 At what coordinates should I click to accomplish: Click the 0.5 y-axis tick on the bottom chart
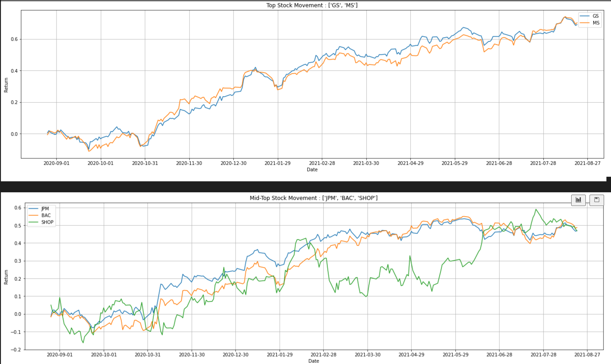(x=18, y=226)
